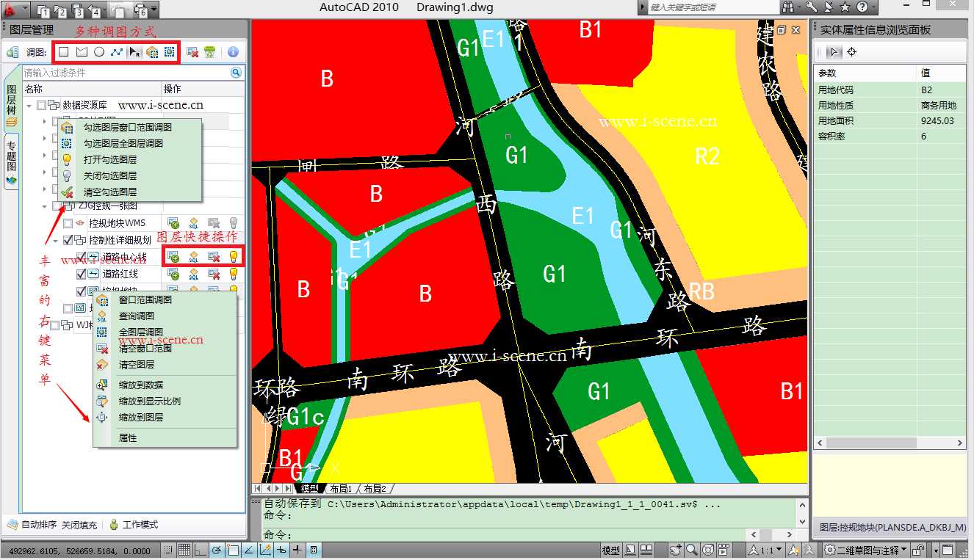The width and height of the screenshot is (974, 560).
Task: Click the crosshair locate icon in attribute panel
Action: click(851, 52)
